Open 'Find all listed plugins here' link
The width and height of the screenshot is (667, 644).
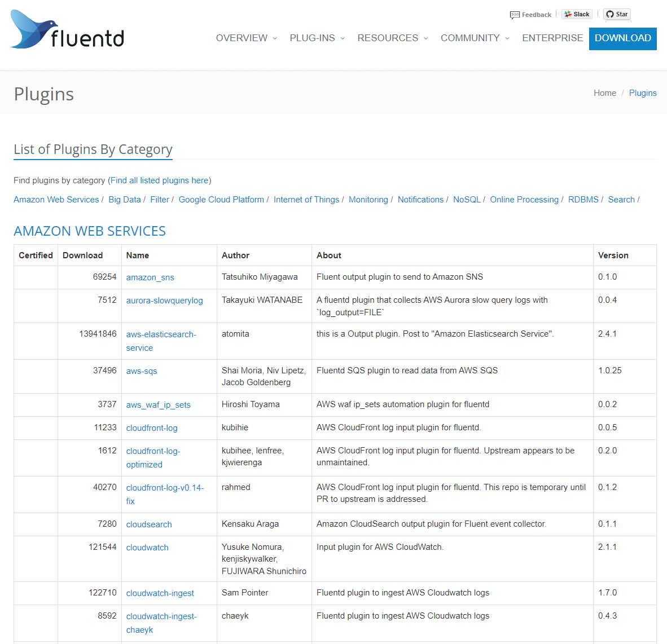tap(160, 180)
